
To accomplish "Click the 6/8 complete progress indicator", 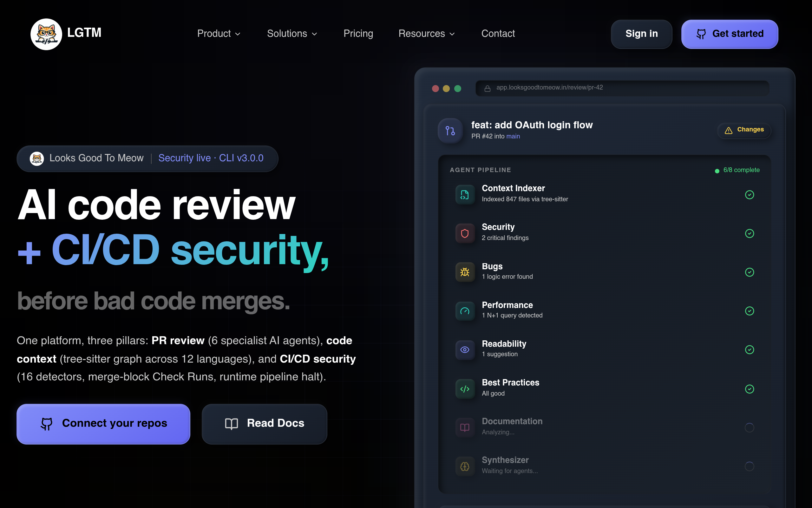I will coord(737,170).
